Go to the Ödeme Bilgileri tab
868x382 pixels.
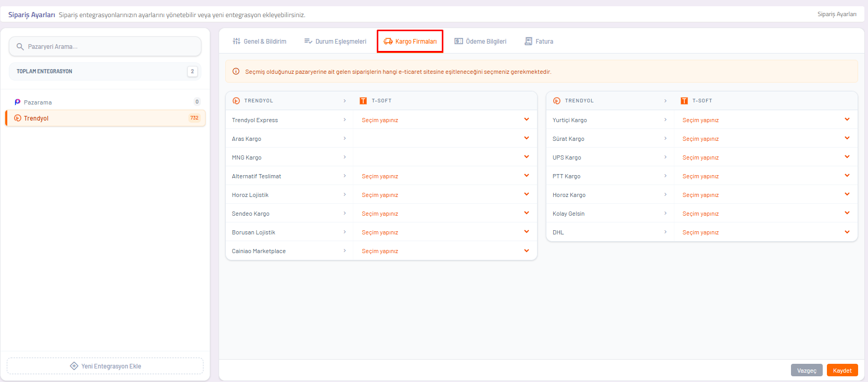click(480, 42)
